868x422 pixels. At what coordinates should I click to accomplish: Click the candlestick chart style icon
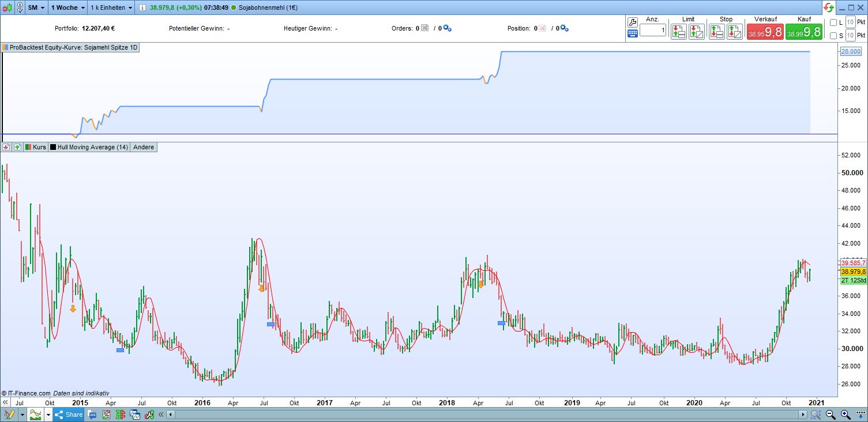6,8
